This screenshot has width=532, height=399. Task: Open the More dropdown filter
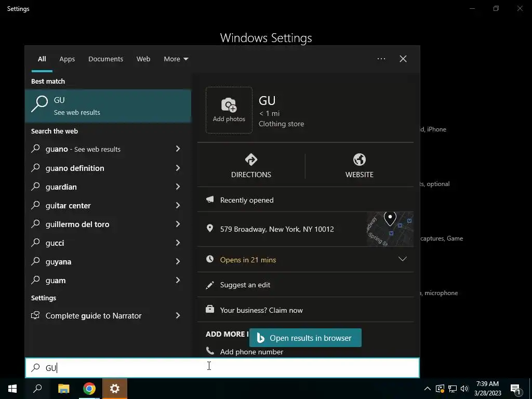coord(176,59)
